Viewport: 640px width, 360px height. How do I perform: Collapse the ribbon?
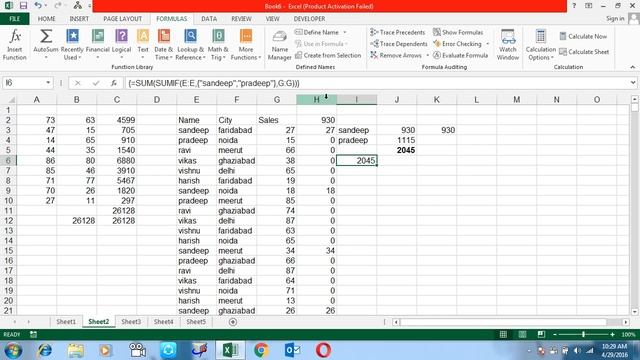(x=633, y=67)
